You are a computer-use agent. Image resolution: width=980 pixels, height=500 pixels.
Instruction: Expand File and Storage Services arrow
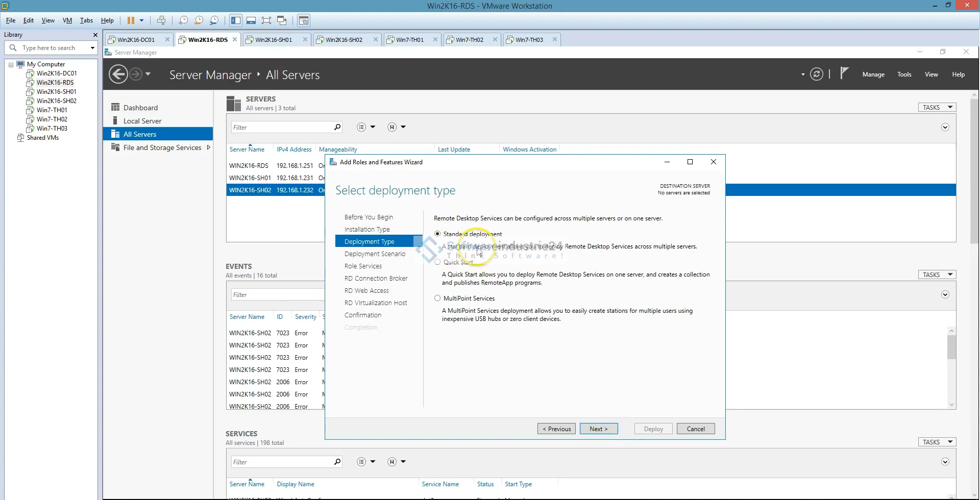(208, 147)
